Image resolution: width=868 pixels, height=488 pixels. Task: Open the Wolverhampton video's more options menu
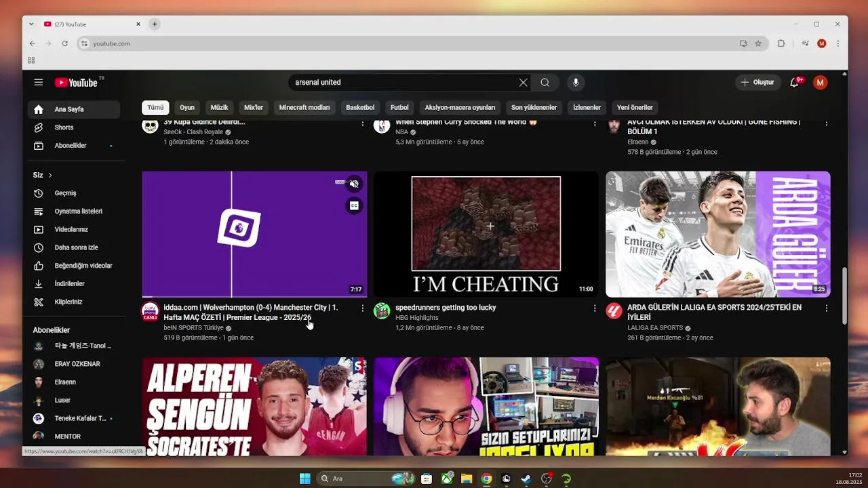point(363,308)
